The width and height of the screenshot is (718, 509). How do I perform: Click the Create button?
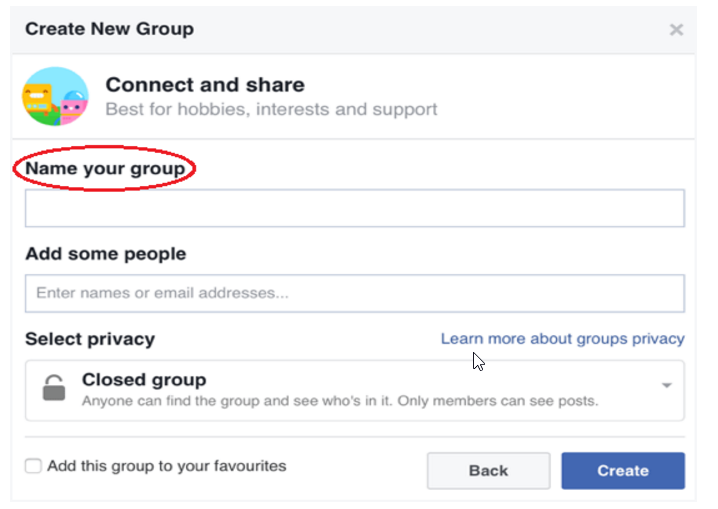click(x=623, y=471)
